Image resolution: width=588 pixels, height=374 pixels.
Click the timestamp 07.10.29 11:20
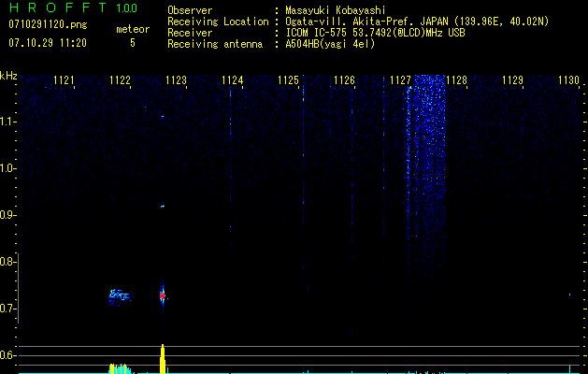[x=48, y=43]
